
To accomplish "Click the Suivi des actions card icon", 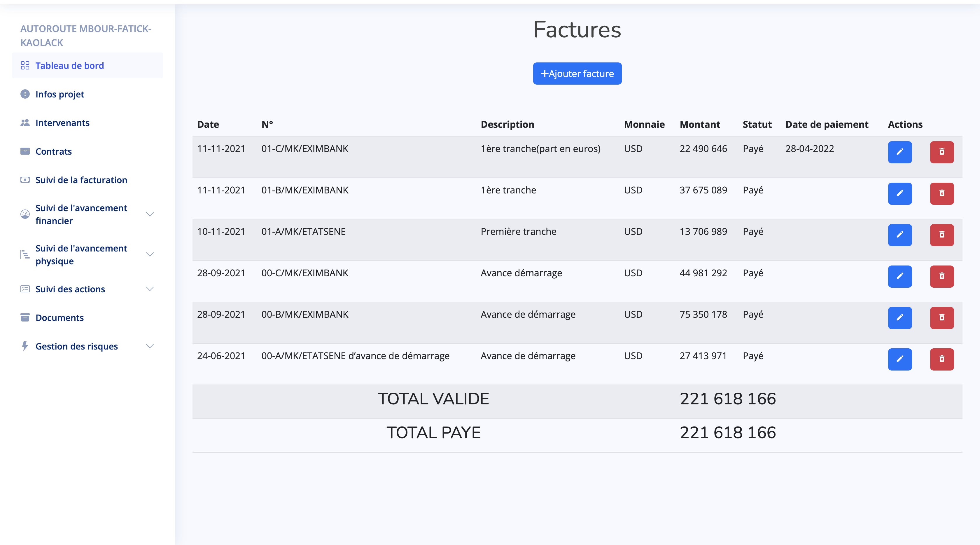I will (x=25, y=289).
